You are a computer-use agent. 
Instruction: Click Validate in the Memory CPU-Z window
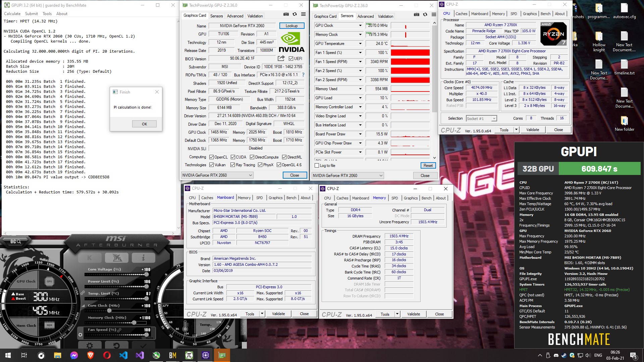(x=413, y=314)
